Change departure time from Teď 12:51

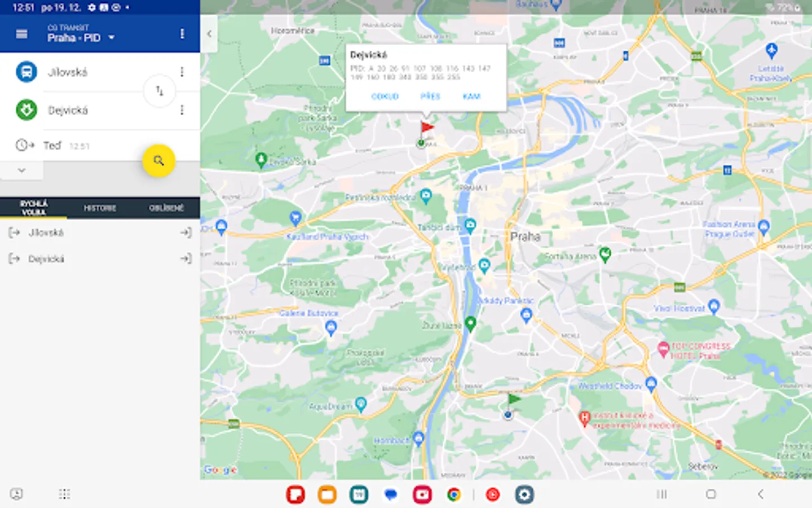pyautogui.click(x=67, y=146)
